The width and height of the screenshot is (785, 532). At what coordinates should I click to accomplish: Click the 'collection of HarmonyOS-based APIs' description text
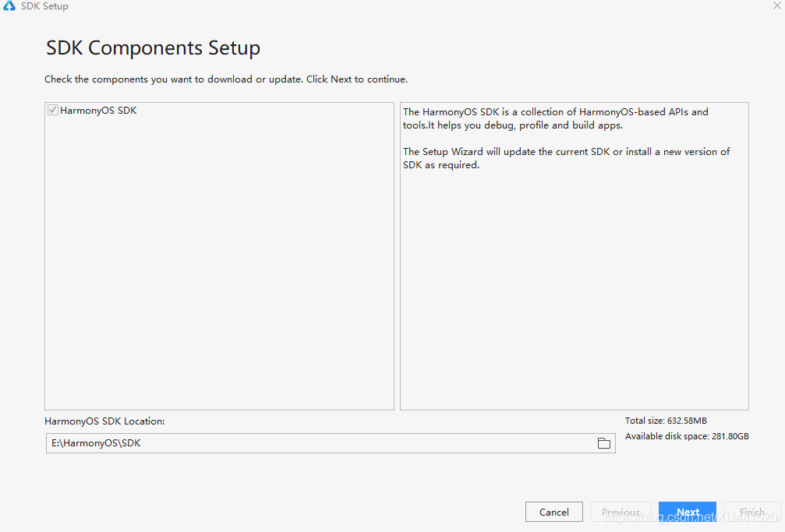coord(556,118)
